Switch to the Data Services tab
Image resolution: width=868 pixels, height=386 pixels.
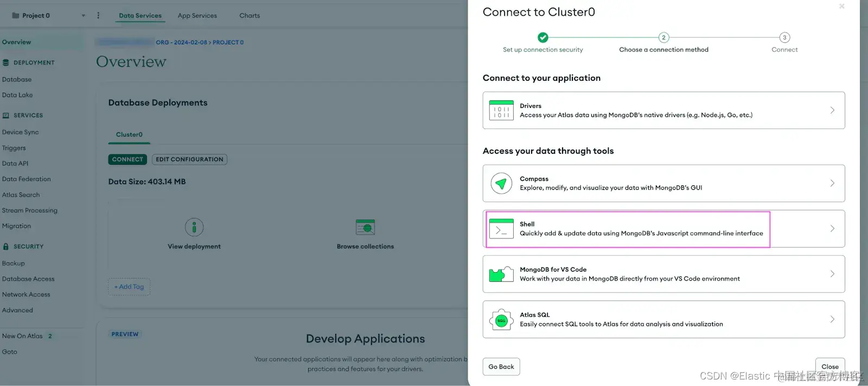(x=141, y=16)
